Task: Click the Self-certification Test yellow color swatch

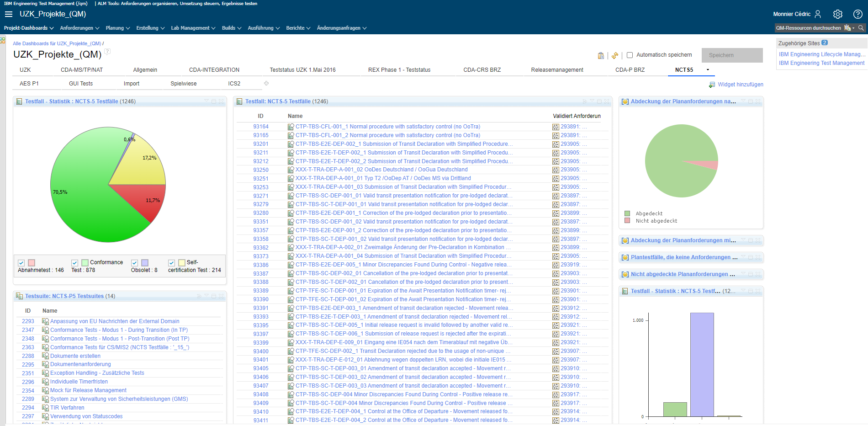Action: (x=181, y=263)
